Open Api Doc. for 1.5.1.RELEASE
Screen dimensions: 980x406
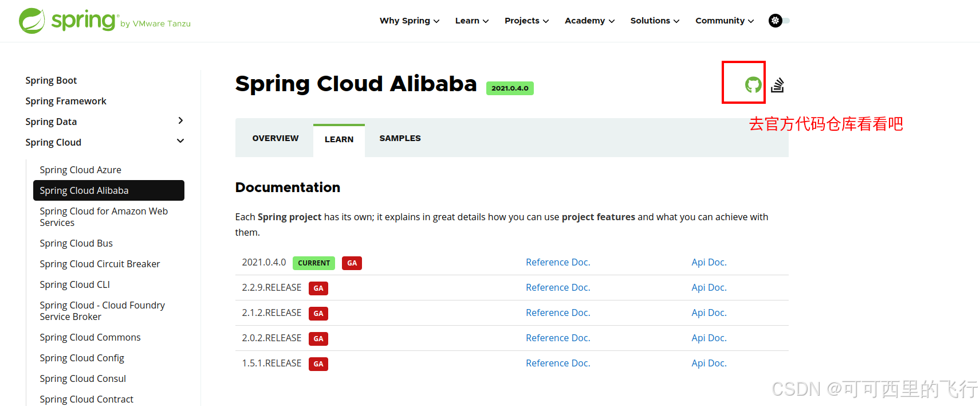tap(709, 363)
